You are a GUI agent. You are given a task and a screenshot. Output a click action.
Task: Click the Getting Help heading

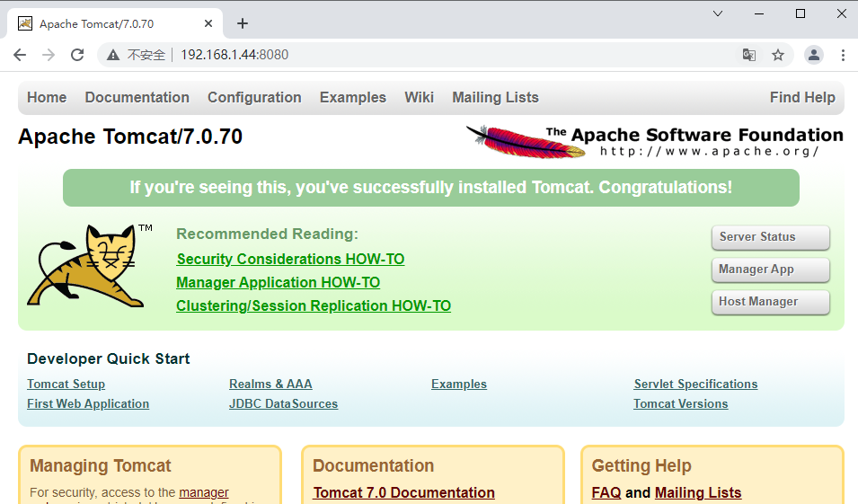641,465
